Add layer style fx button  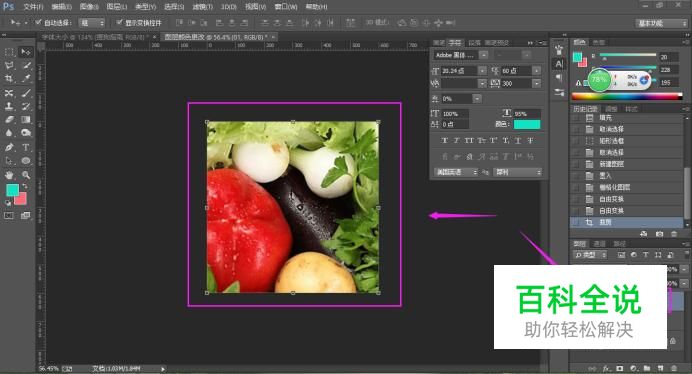coord(606,368)
